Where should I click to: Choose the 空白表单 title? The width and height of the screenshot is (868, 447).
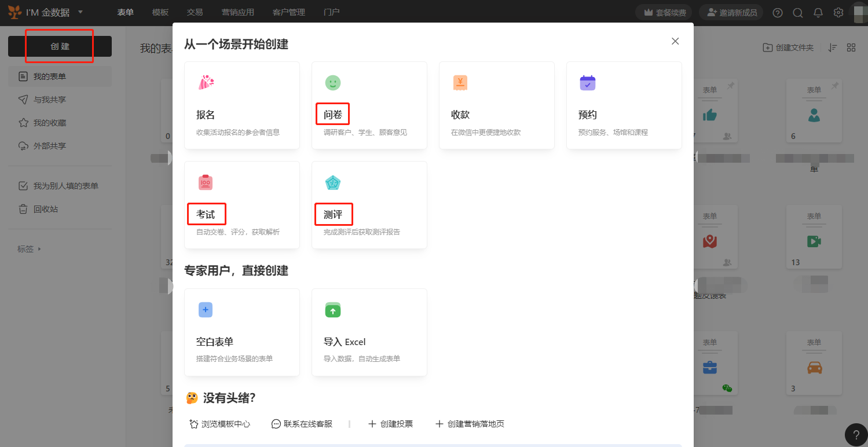(x=215, y=342)
